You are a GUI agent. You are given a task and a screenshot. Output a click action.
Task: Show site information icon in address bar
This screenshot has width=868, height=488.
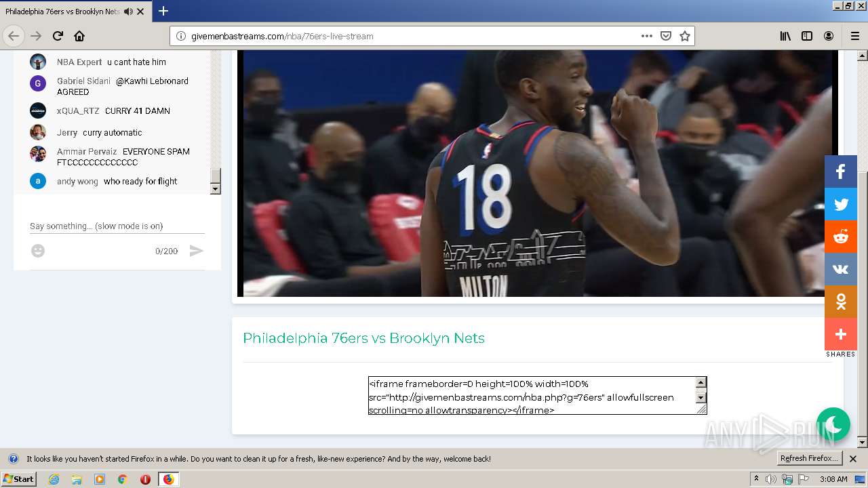click(x=181, y=36)
